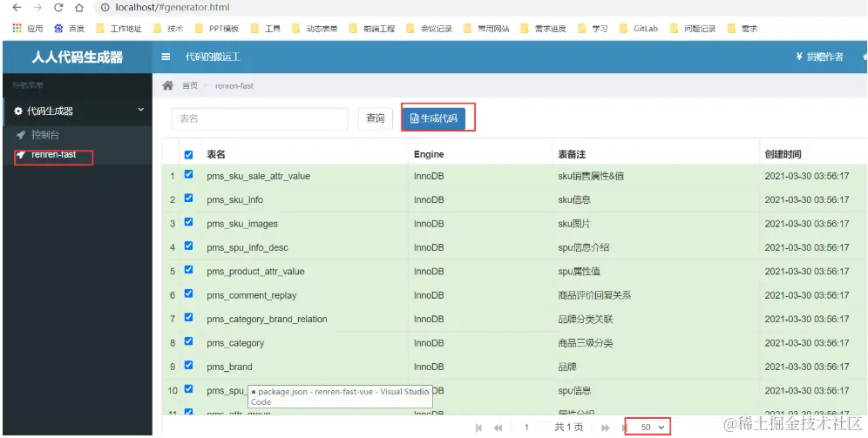Open the PPT模板 bookmark folder
This screenshot has height=438, width=868.
click(x=217, y=29)
